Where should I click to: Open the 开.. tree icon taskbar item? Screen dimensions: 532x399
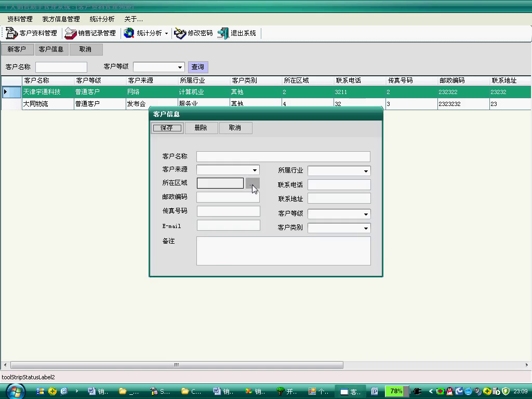pyautogui.click(x=286, y=392)
